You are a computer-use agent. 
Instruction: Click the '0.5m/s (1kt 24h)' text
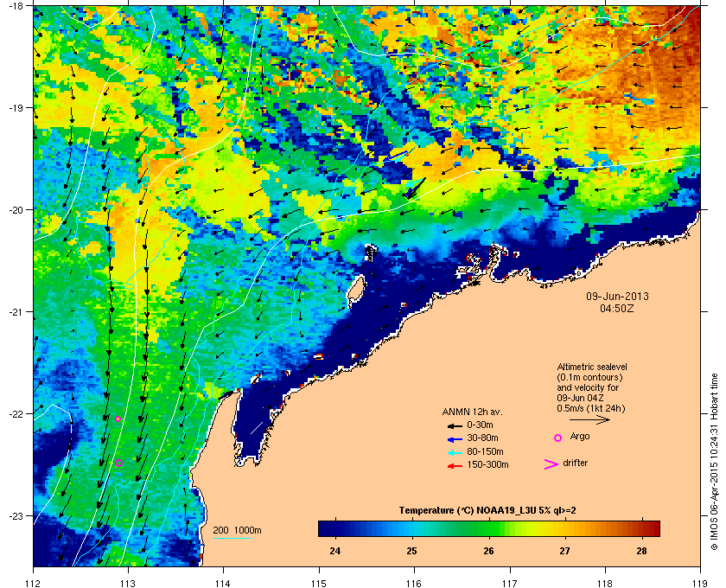(591, 409)
